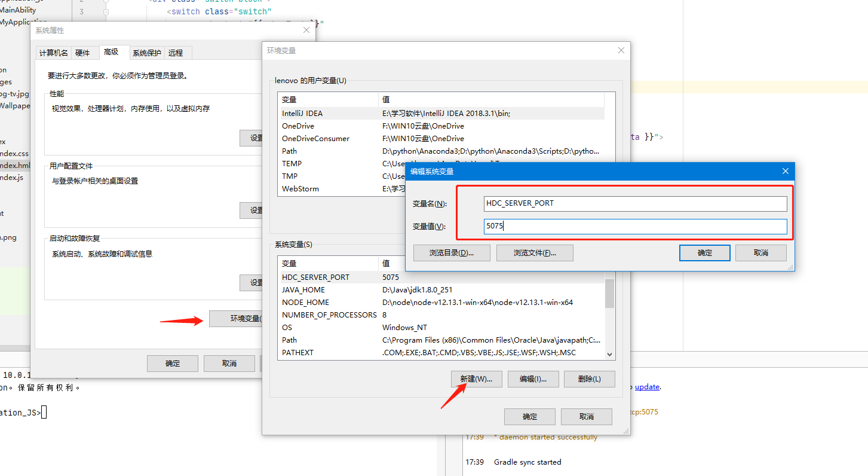Switch to the 系统保护 tab

coord(146,53)
